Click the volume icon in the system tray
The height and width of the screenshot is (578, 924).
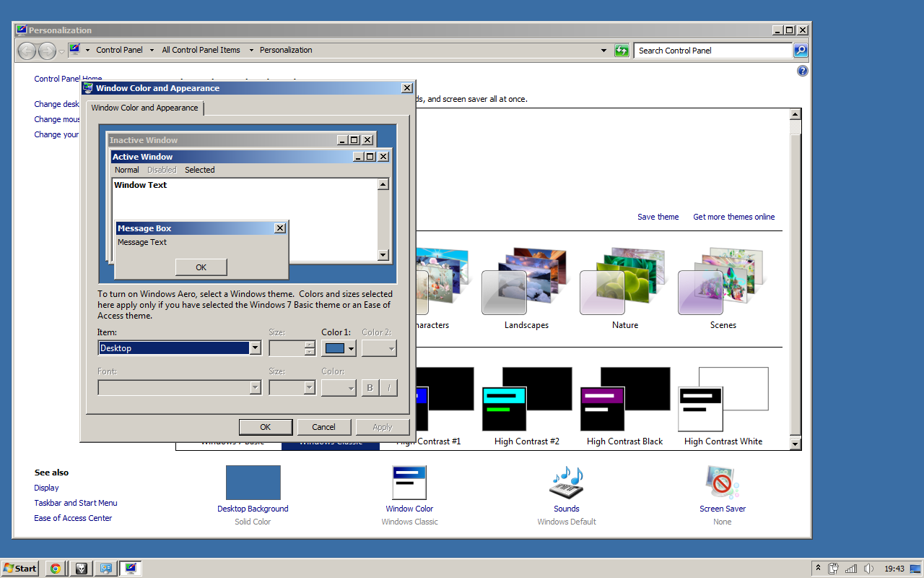[x=869, y=569]
